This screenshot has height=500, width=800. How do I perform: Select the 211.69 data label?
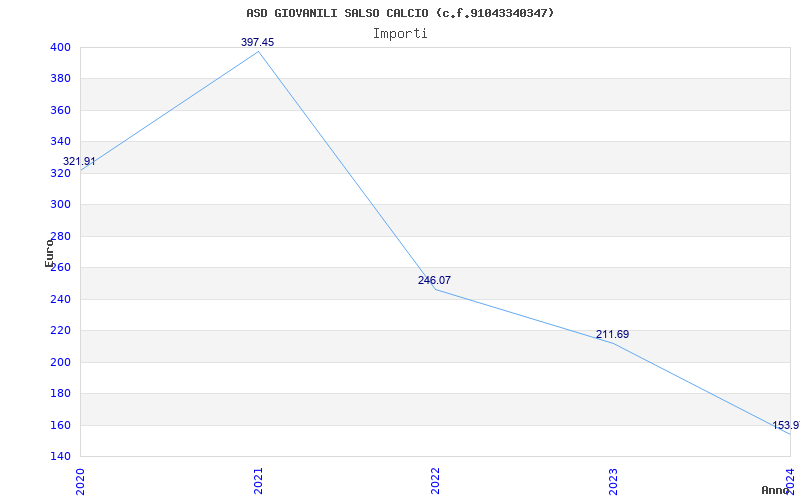(612, 335)
